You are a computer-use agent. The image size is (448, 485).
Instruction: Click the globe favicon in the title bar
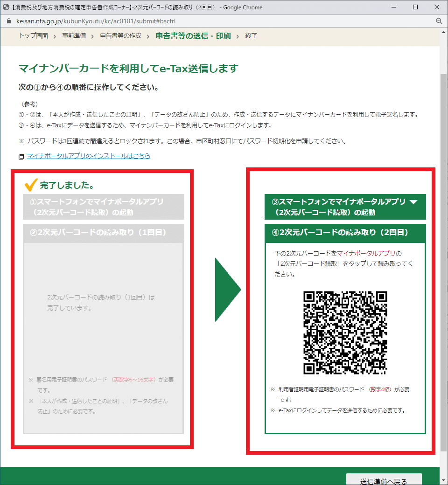(x=6, y=7)
